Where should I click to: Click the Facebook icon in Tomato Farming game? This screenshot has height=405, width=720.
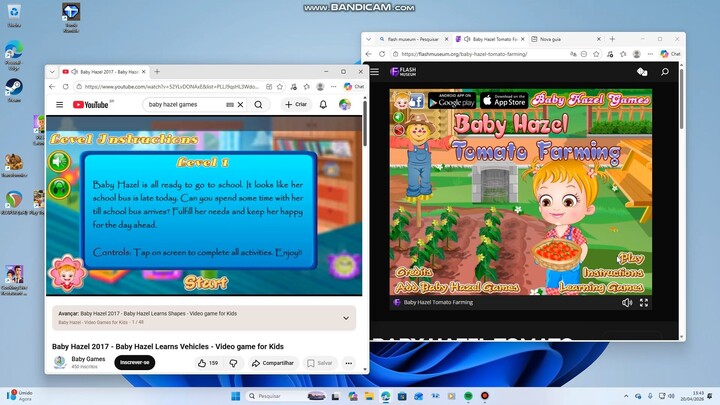(x=416, y=101)
